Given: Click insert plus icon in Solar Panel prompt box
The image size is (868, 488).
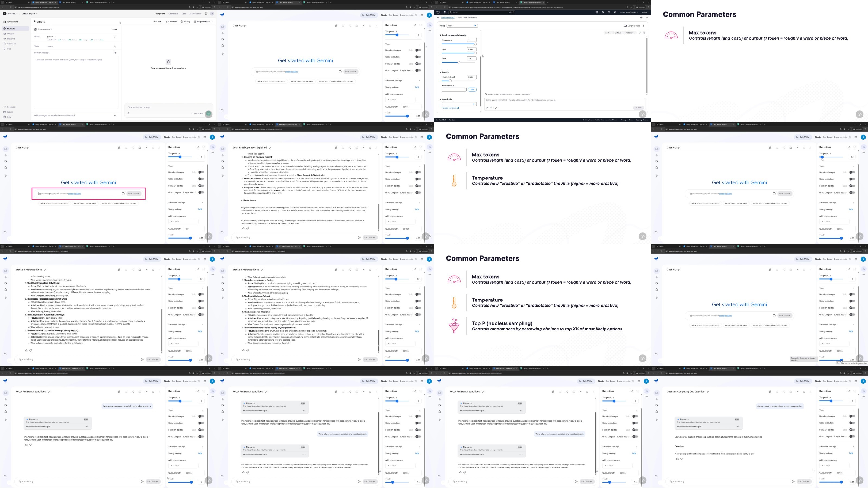Looking at the screenshot, I should tap(359, 237).
